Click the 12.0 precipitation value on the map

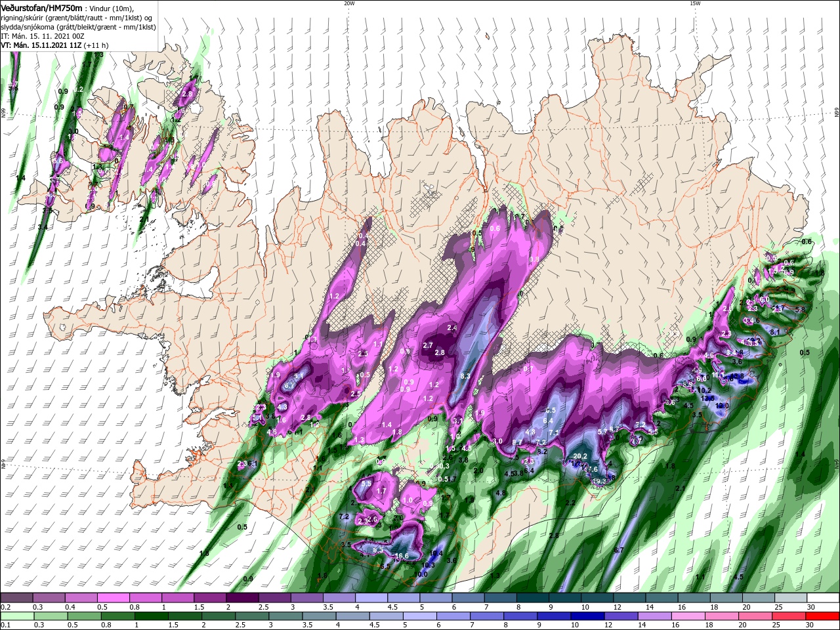(722, 406)
